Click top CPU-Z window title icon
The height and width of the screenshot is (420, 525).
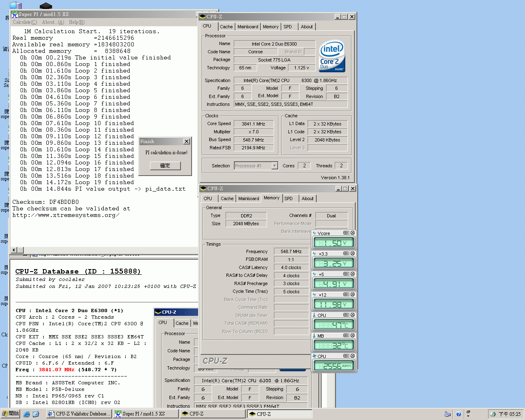click(x=203, y=17)
